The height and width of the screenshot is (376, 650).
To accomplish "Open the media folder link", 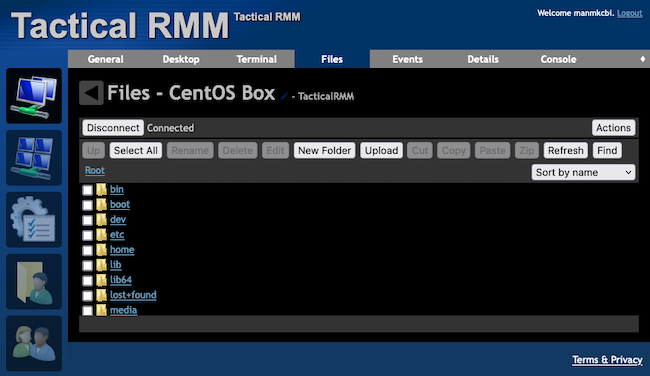I will [x=124, y=310].
